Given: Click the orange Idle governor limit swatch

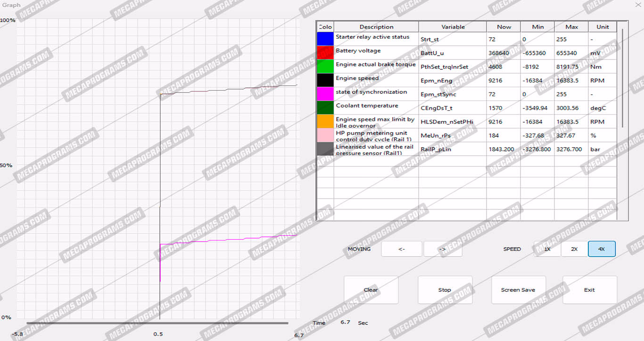Looking at the screenshot, I should [325, 122].
